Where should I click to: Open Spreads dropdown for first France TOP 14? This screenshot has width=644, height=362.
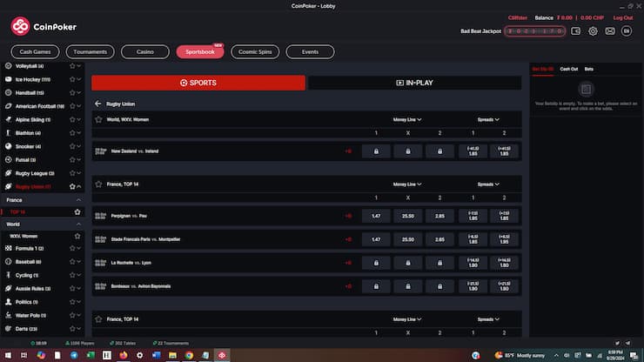(488, 184)
